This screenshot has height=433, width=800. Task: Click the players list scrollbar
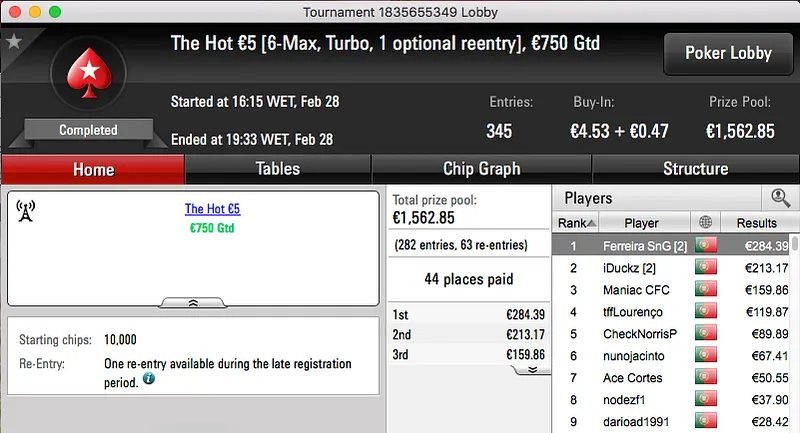pos(794,330)
